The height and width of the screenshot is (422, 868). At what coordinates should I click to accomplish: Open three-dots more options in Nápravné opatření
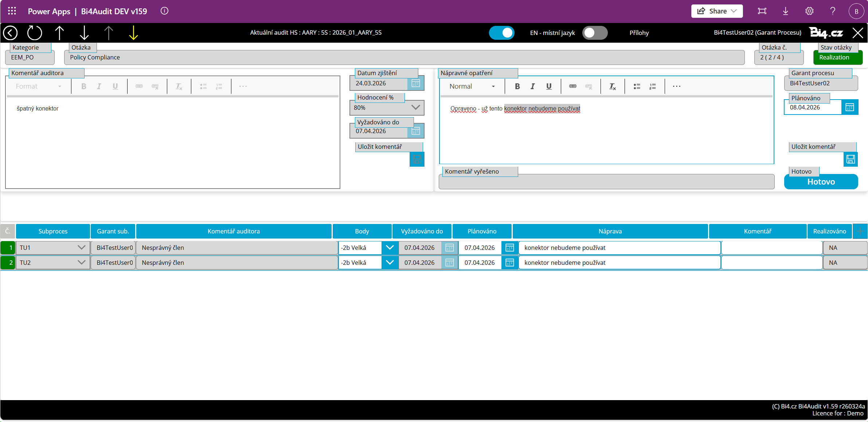coord(676,86)
